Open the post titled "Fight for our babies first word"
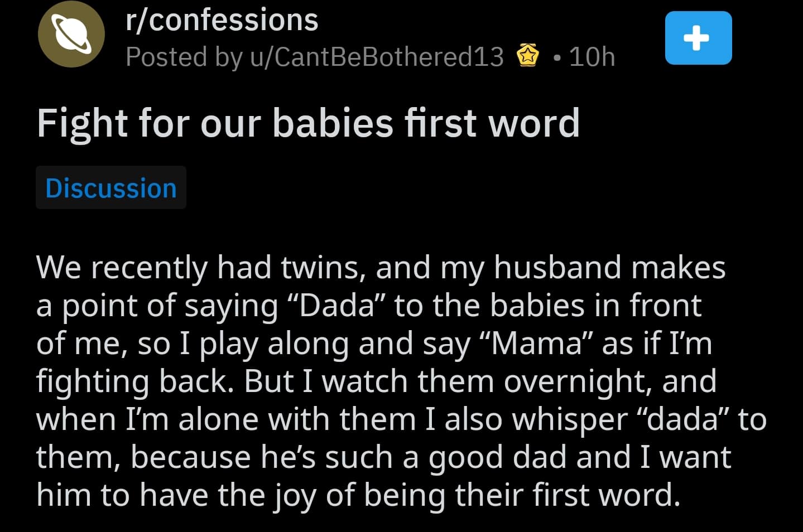This screenshot has width=803, height=532. (308, 123)
